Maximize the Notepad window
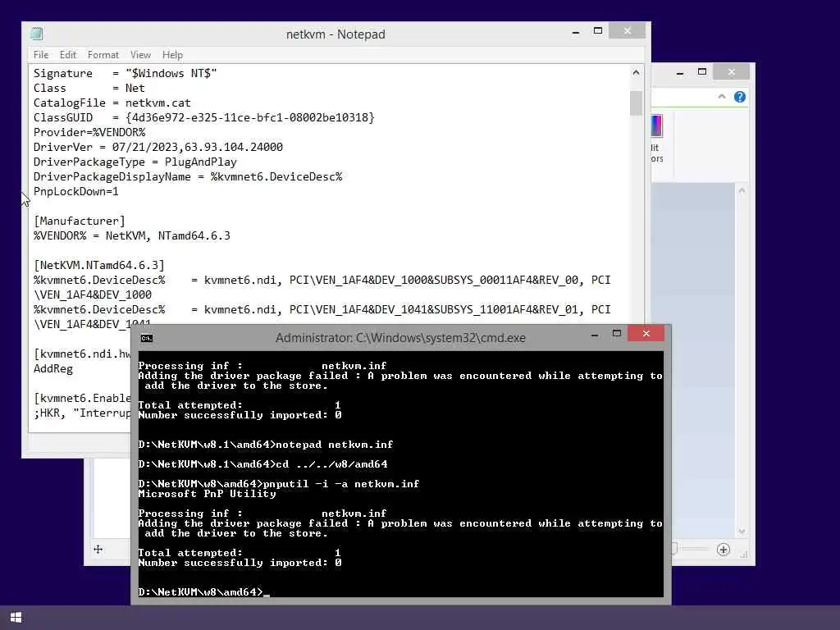This screenshot has width=840, height=630. (x=598, y=30)
